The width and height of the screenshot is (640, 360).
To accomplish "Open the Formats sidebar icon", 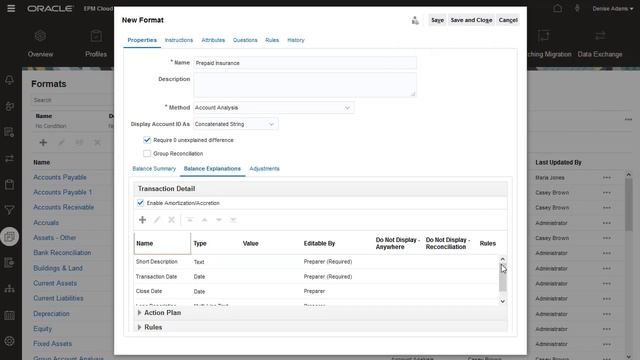I will point(9,237).
